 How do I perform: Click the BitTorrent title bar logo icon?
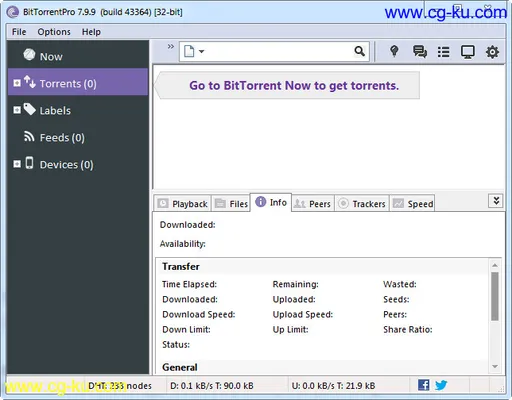[13, 12]
